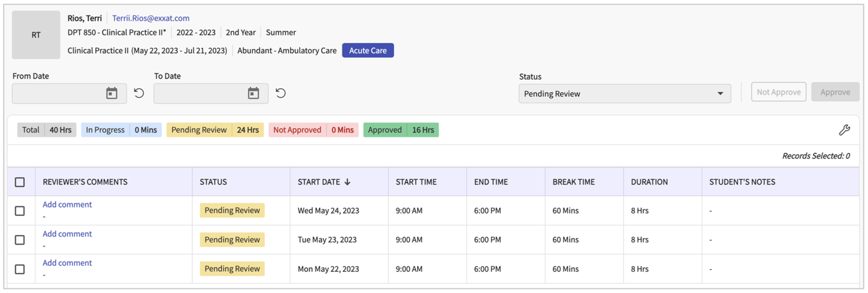Click the Approve button
868x293 pixels.
(835, 92)
